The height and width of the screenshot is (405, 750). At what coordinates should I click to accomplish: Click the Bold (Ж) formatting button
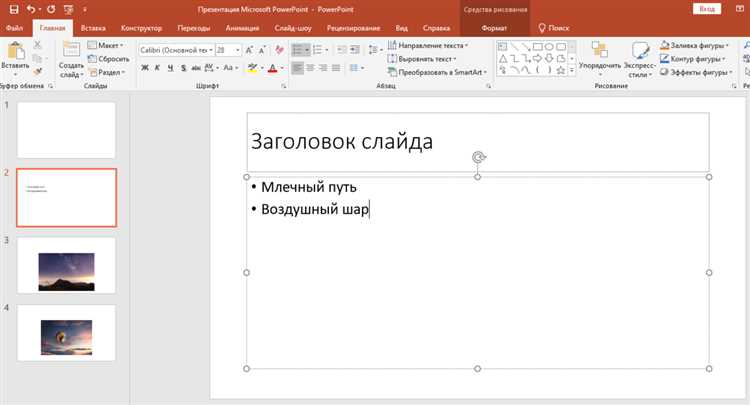click(145, 68)
